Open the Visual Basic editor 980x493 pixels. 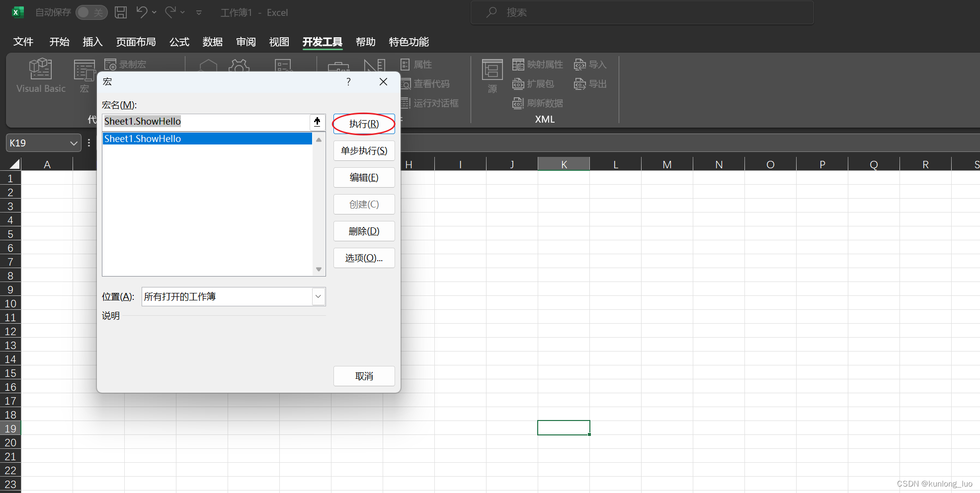coord(41,75)
